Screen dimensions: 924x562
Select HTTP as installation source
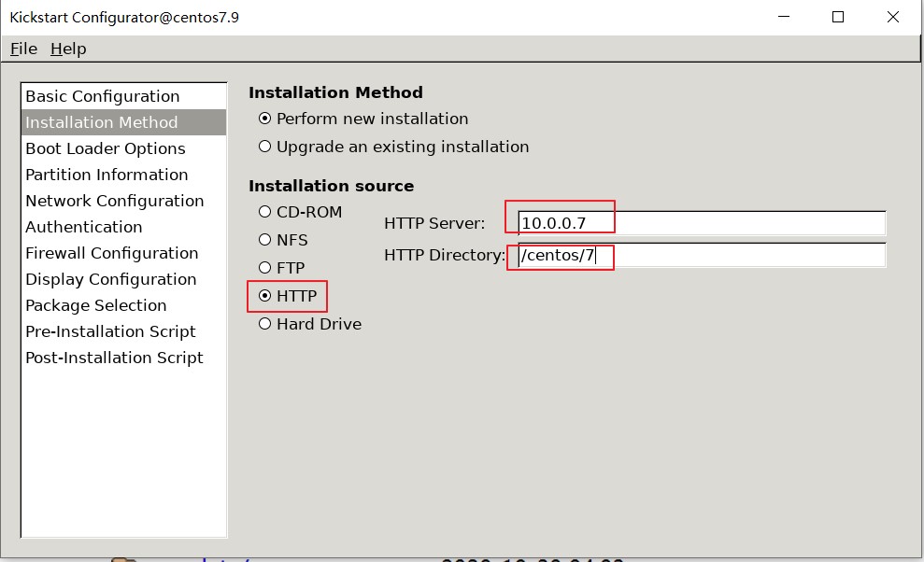(288, 296)
